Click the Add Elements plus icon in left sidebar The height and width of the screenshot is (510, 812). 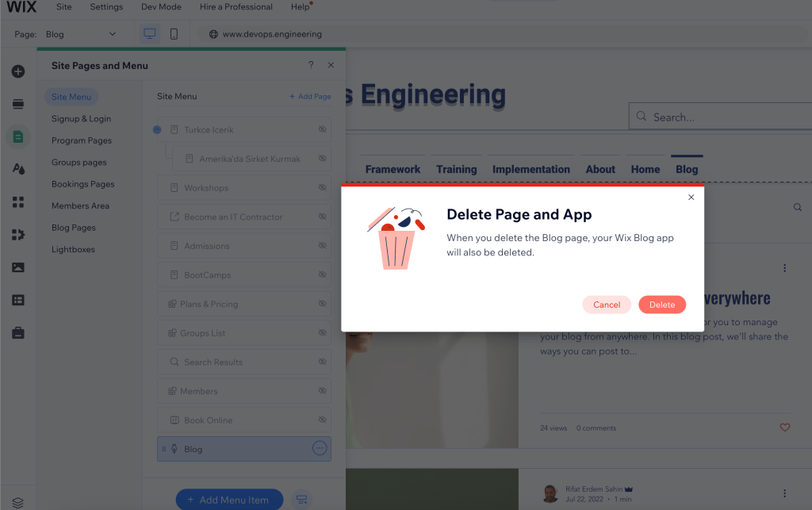pyautogui.click(x=18, y=71)
